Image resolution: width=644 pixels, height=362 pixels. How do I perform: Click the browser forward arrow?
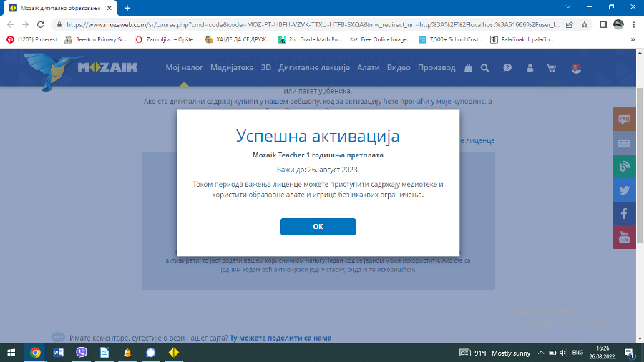click(26, 24)
